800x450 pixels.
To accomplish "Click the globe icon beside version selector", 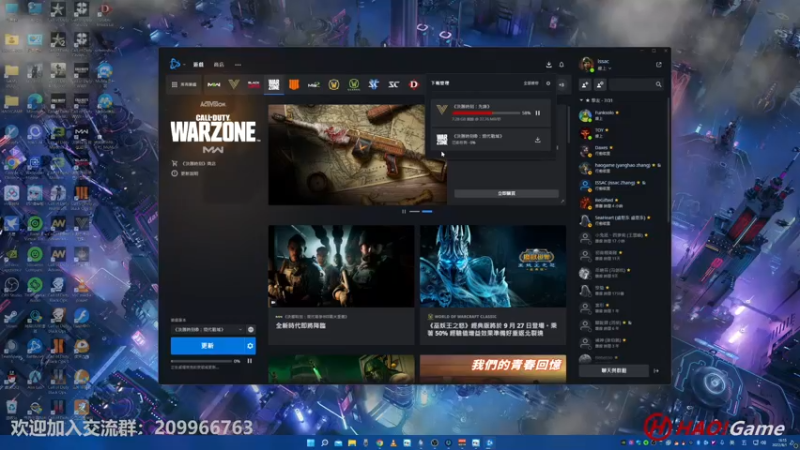I will click(x=251, y=330).
